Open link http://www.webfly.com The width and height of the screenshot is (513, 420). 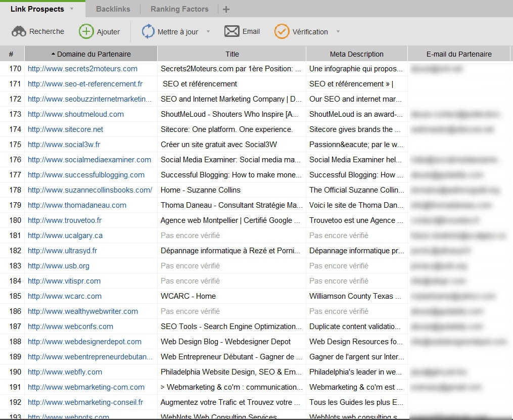[65, 371]
